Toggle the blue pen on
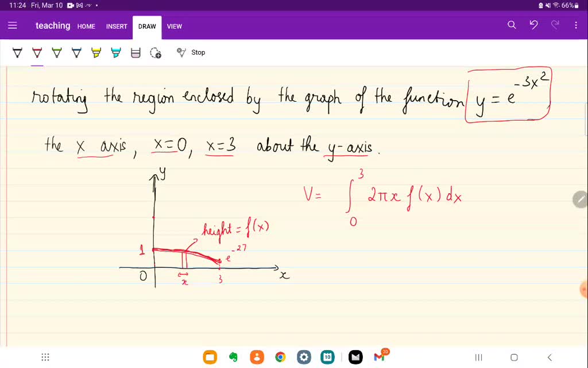This screenshot has width=588, height=368. [x=76, y=52]
